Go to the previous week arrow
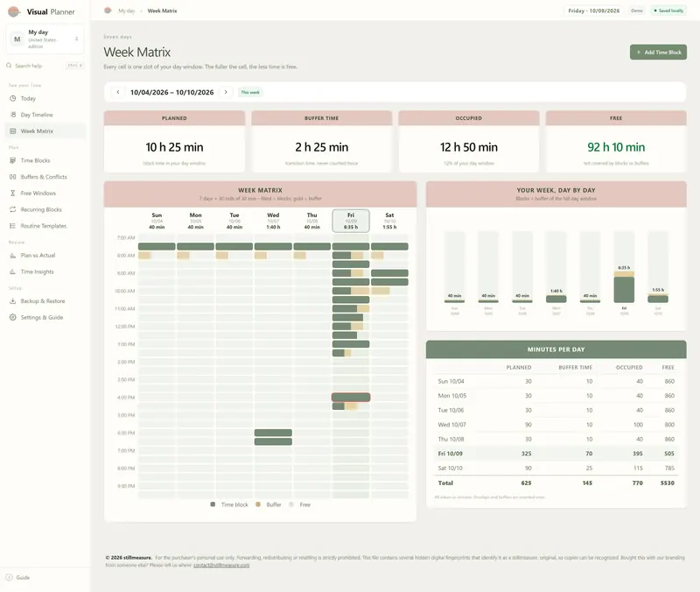The image size is (700, 592). tap(118, 92)
